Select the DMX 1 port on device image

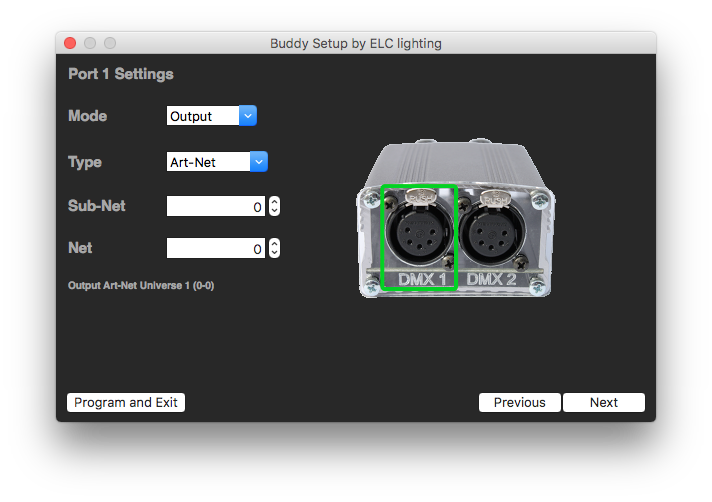(419, 237)
